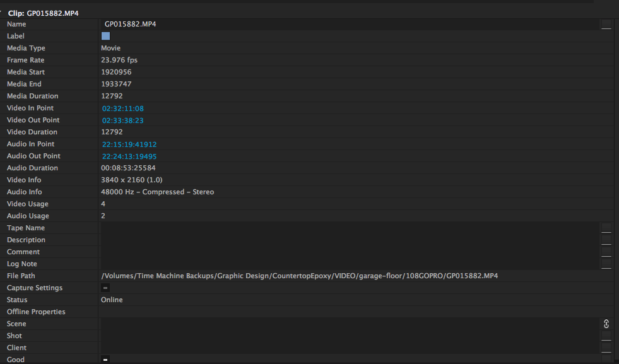Click into the Tape Name field
This screenshot has width=619, height=364.
pyautogui.click(x=350, y=228)
